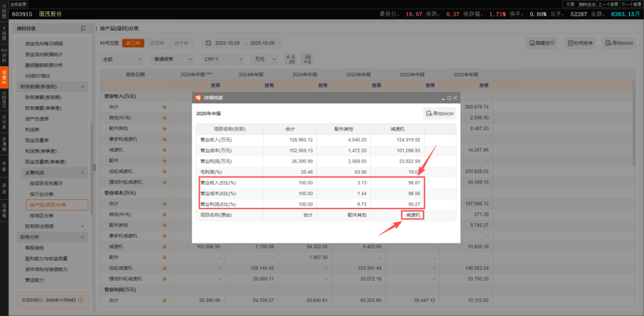Click the 下一个股票 button

(632, 4)
